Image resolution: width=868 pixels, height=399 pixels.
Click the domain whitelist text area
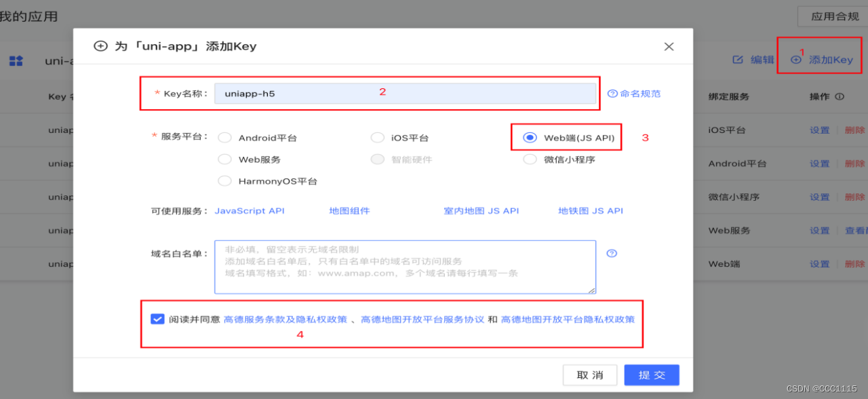(x=406, y=267)
